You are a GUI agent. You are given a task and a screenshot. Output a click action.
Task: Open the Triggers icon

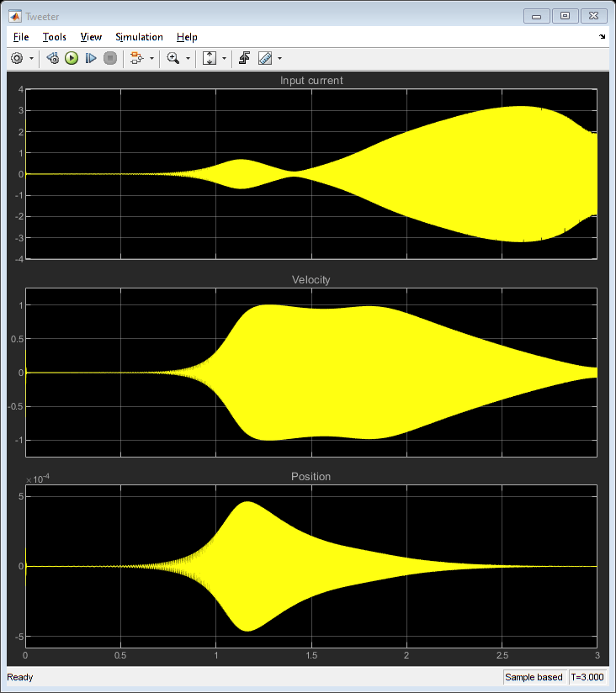[245, 58]
